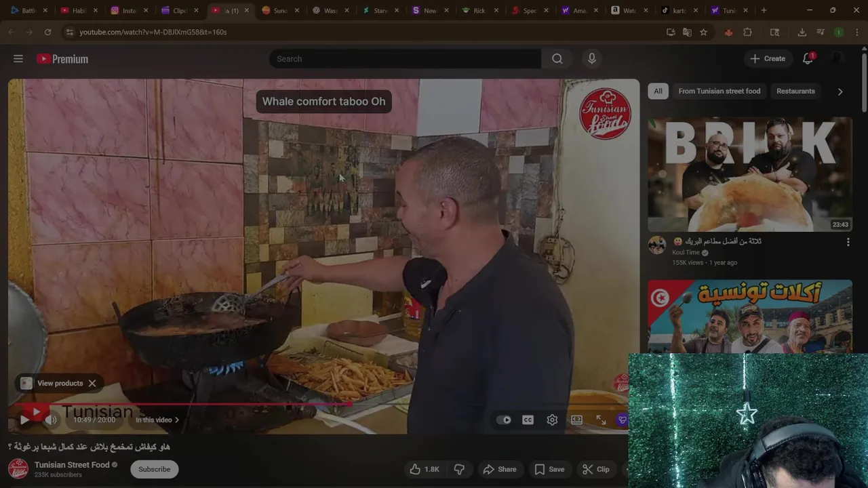Image resolution: width=868 pixels, height=488 pixels.
Task: Expand In this video chapters
Action: point(157,420)
